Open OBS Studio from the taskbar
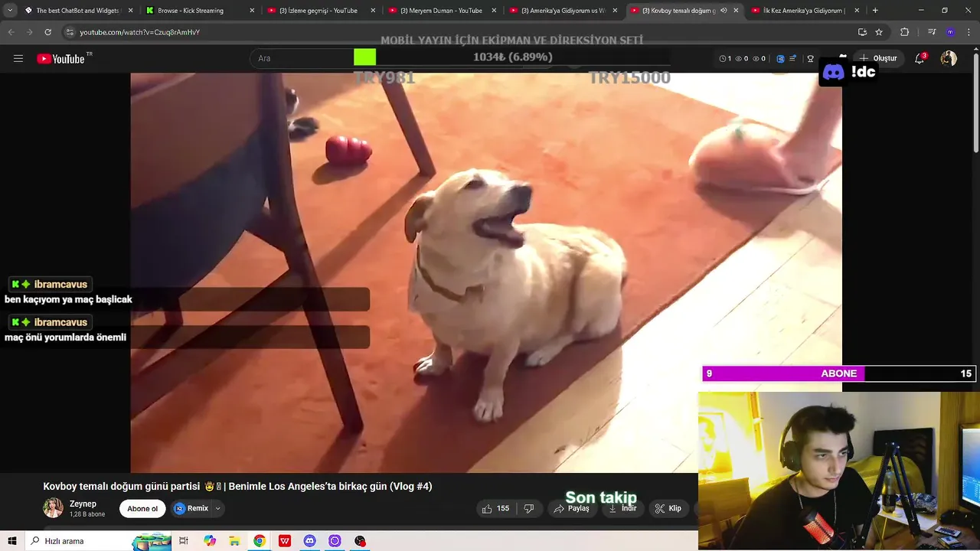This screenshot has width=980, height=551. pos(360,541)
